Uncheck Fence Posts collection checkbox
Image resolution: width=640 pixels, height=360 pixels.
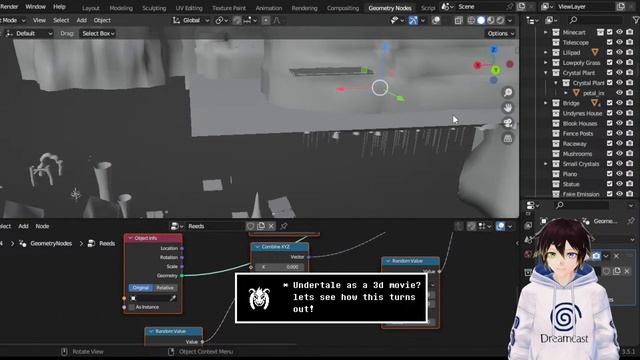point(609,133)
